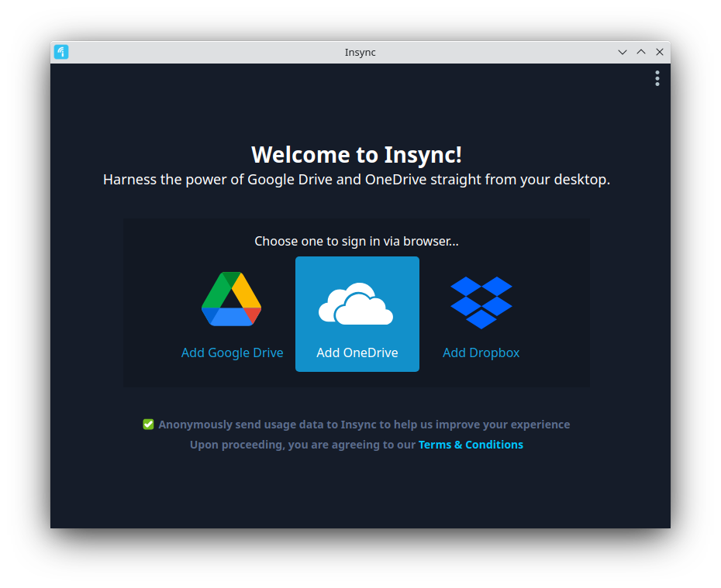Select the Add Google Drive label
This screenshot has width=721, height=588.
[x=233, y=352]
